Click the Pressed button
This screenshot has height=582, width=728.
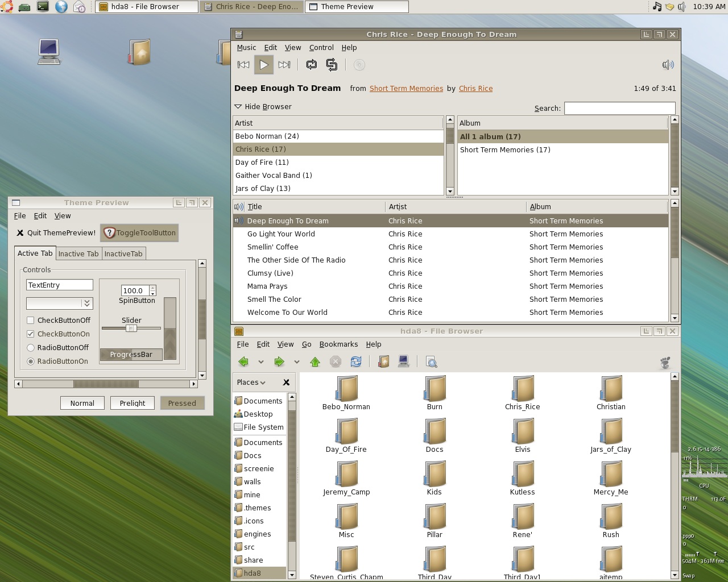click(182, 403)
